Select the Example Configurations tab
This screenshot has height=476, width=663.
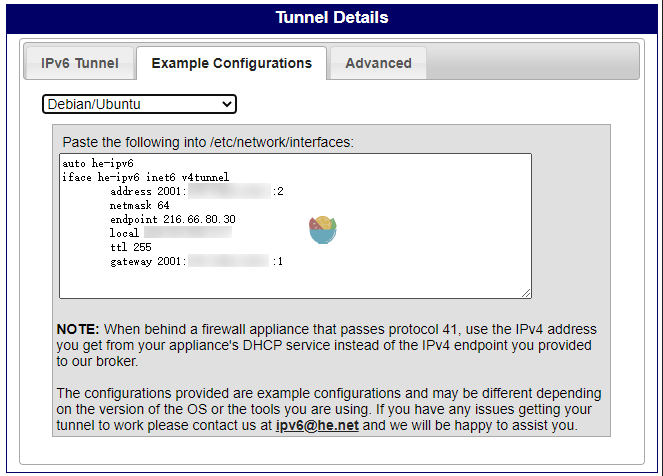tap(231, 63)
